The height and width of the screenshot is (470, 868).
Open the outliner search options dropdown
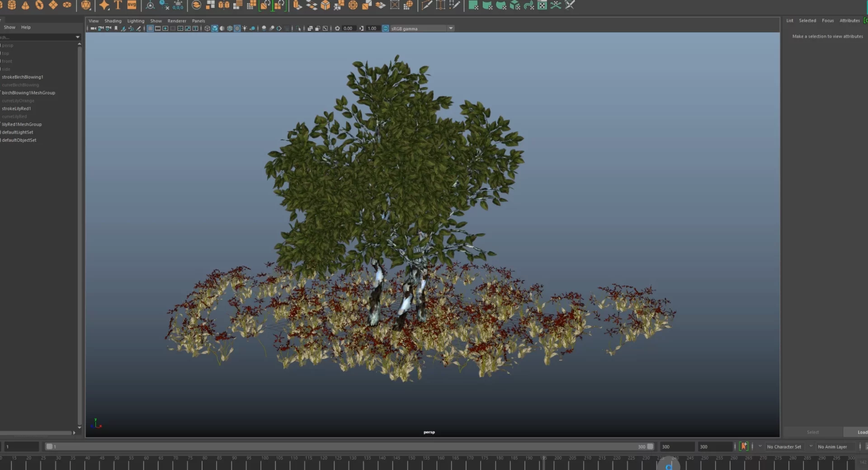click(77, 37)
